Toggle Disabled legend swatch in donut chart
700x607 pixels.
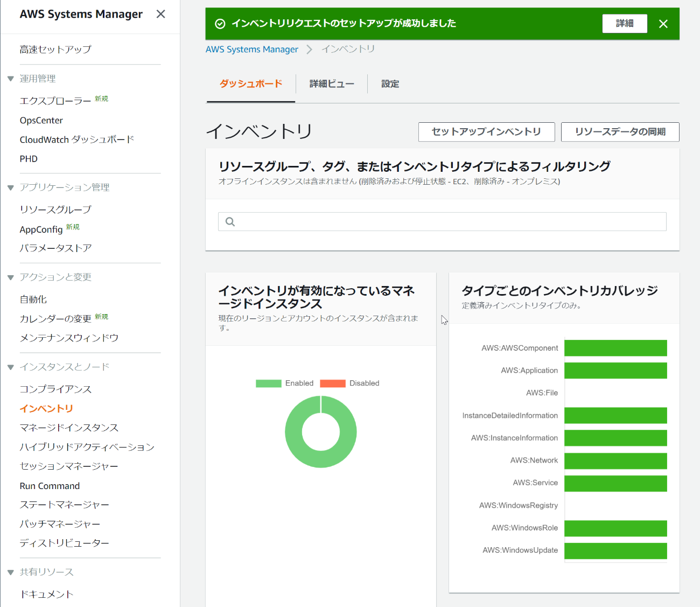[333, 383]
